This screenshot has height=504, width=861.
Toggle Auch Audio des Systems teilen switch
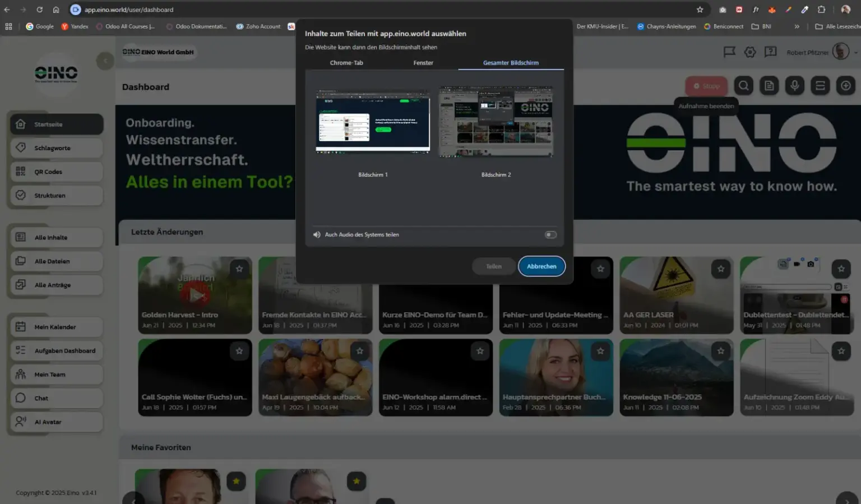tap(550, 235)
